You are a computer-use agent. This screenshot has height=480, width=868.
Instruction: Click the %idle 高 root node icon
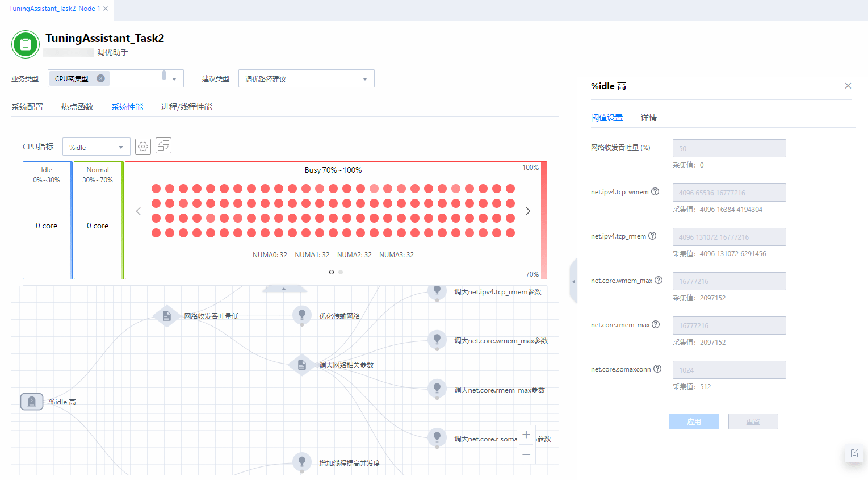coord(32,402)
